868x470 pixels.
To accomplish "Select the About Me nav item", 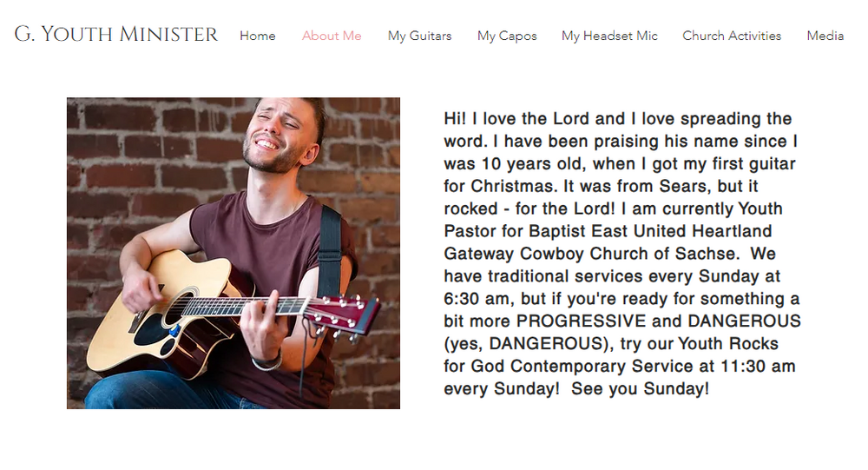I will pos(332,36).
